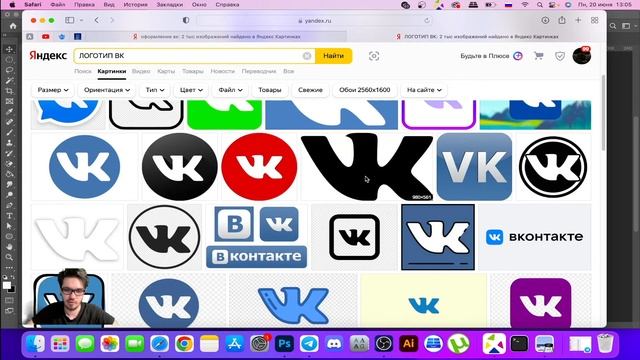Open the Закладки menu in menu bar
Viewport: 640px width, 360px height.
tap(169, 4)
